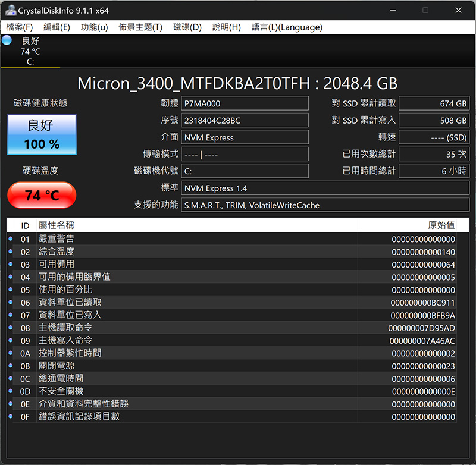The image size is (476, 465).
Task: Select the 可用備用 attribute row
Action: (x=232, y=264)
